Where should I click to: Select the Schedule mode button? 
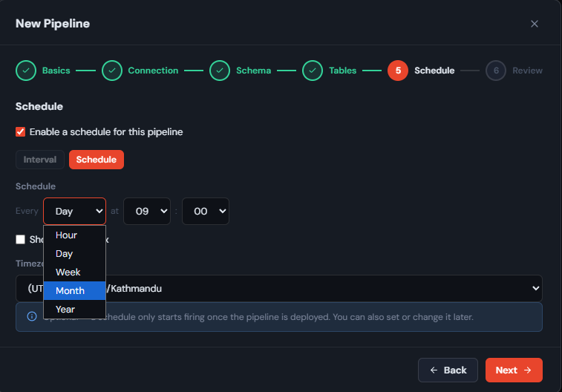coord(97,160)
